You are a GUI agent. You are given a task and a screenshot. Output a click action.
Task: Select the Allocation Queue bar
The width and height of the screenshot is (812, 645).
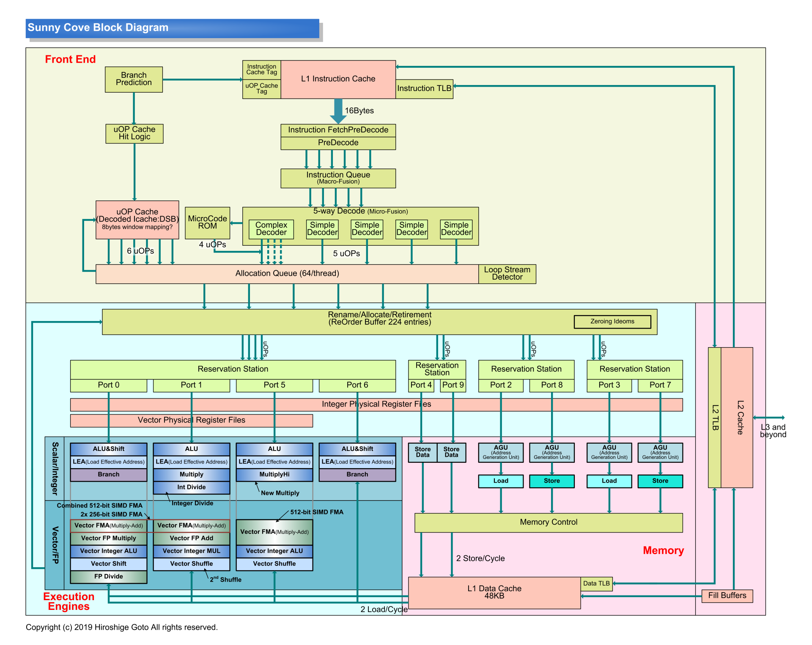(x=287, y=274)
